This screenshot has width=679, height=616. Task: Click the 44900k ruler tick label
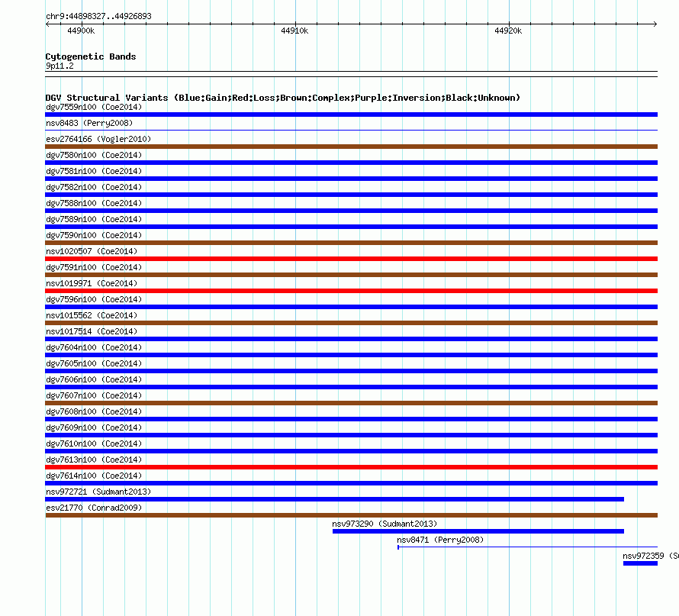pyautogui.click(x=81, y=31)
